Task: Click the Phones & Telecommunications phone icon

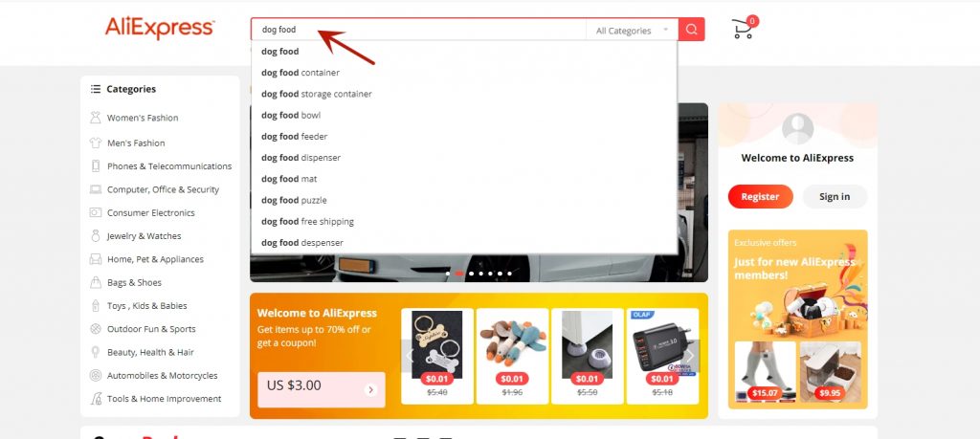Action: tap(95, 166)
